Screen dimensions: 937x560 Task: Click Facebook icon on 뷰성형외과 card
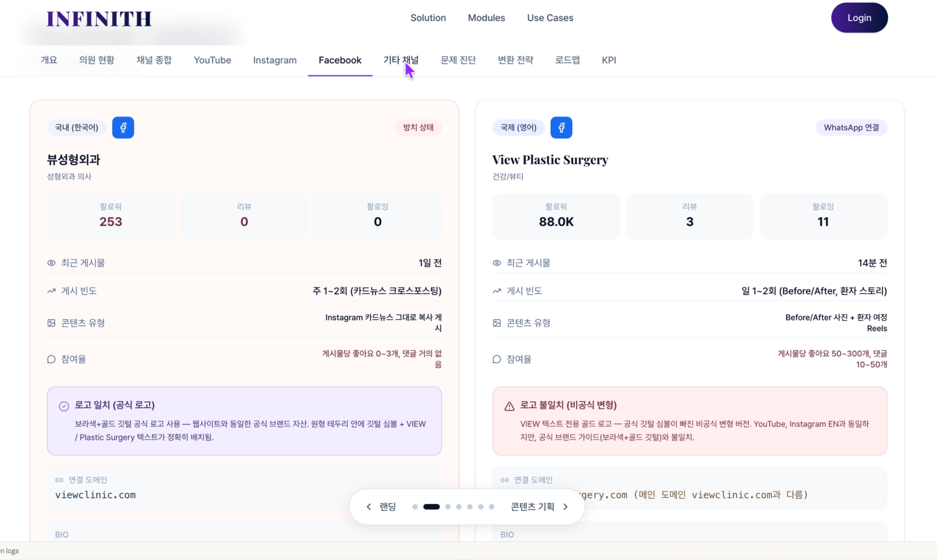(x=123, y=128)
